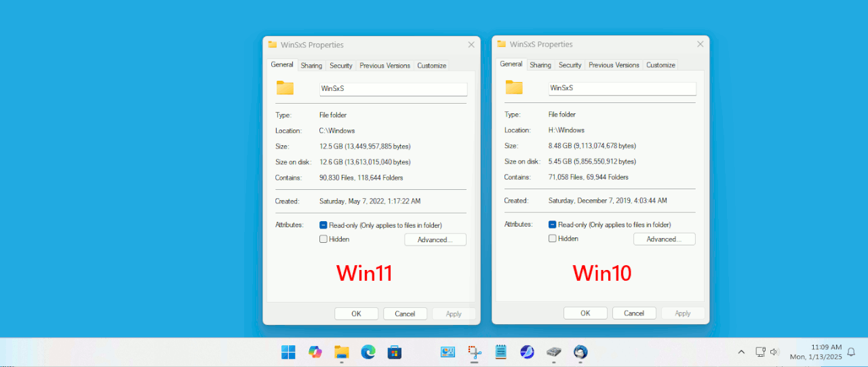Click the folder icon in the Win11 (C:\Windows) dialog
The width and height of the screenshot is (868, 367).
[285, 88]
